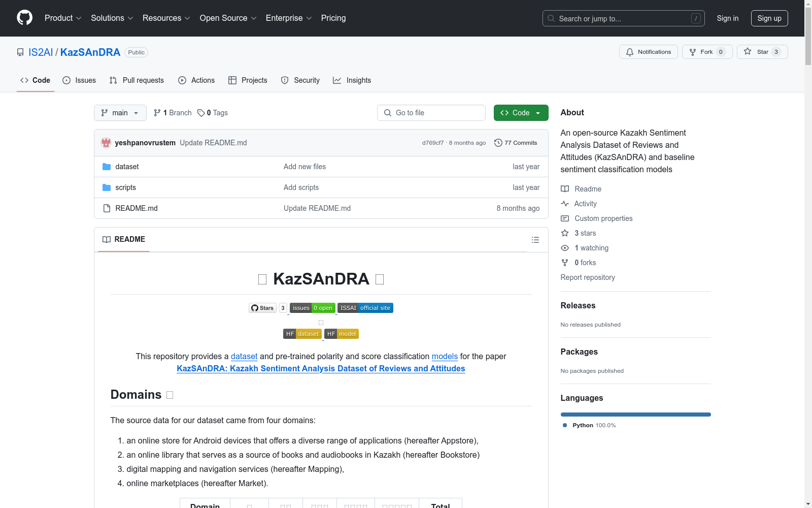Select the README tab
Viewport: 812px width, 508px height.
[124, 239]
